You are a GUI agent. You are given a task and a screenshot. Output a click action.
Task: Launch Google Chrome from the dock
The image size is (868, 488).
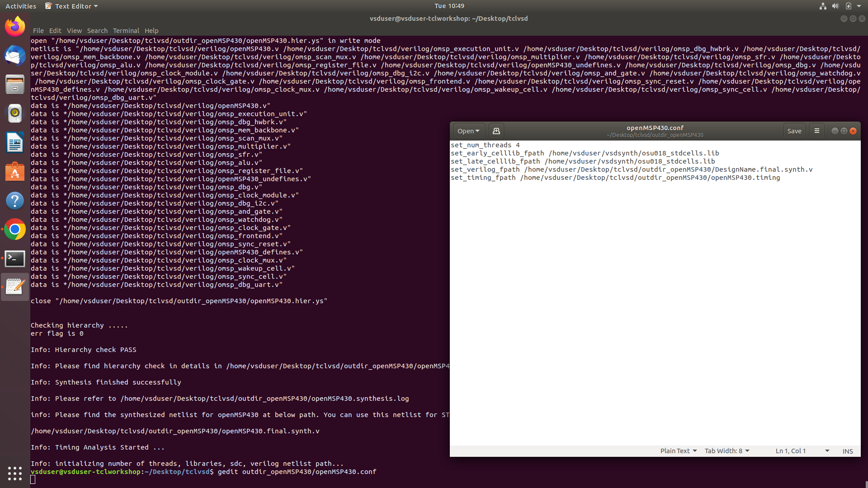pos(15,230)
